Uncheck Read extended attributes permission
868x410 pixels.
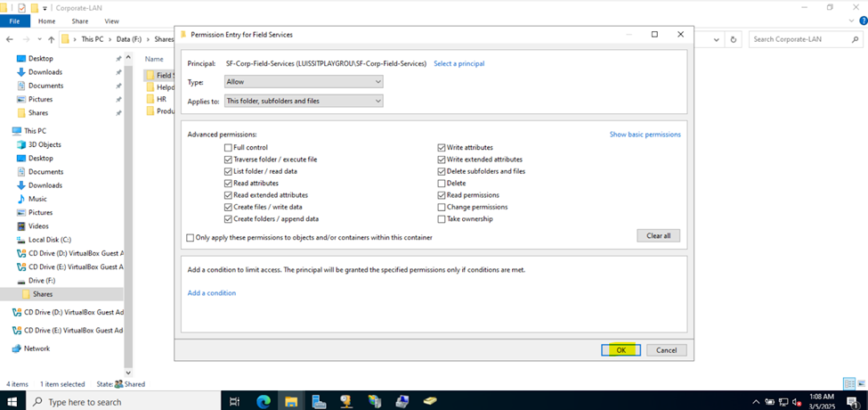click(228, 195)
